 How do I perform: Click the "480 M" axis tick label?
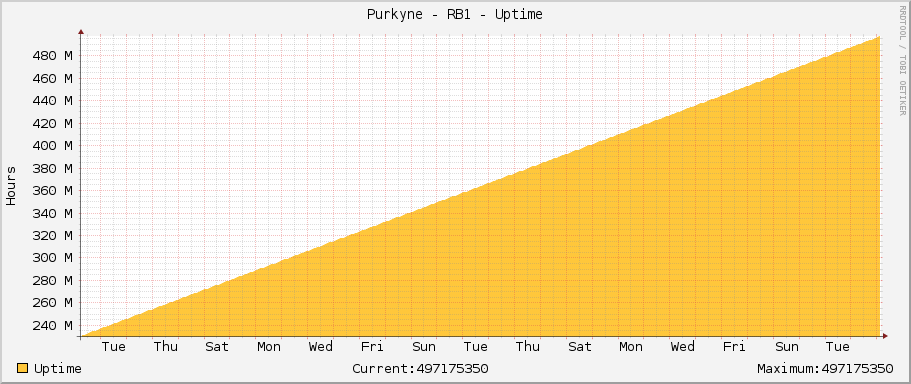pyautogui.click(x=52, y=56)
